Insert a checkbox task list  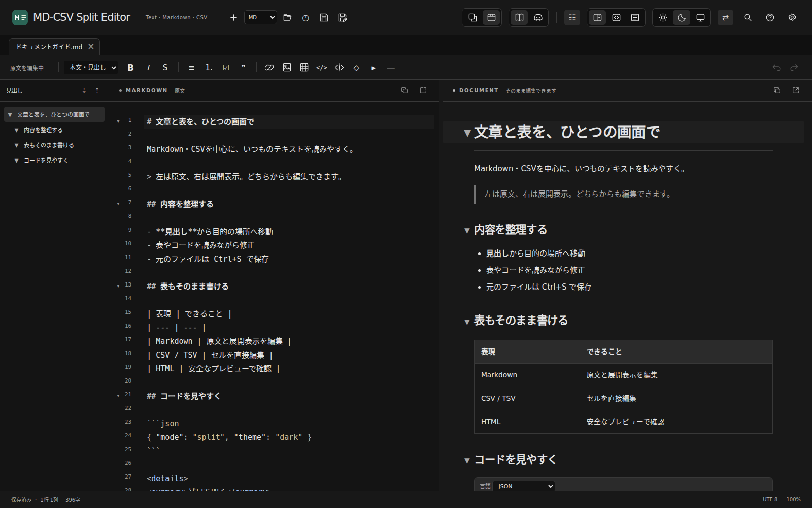tap(226, 67)
